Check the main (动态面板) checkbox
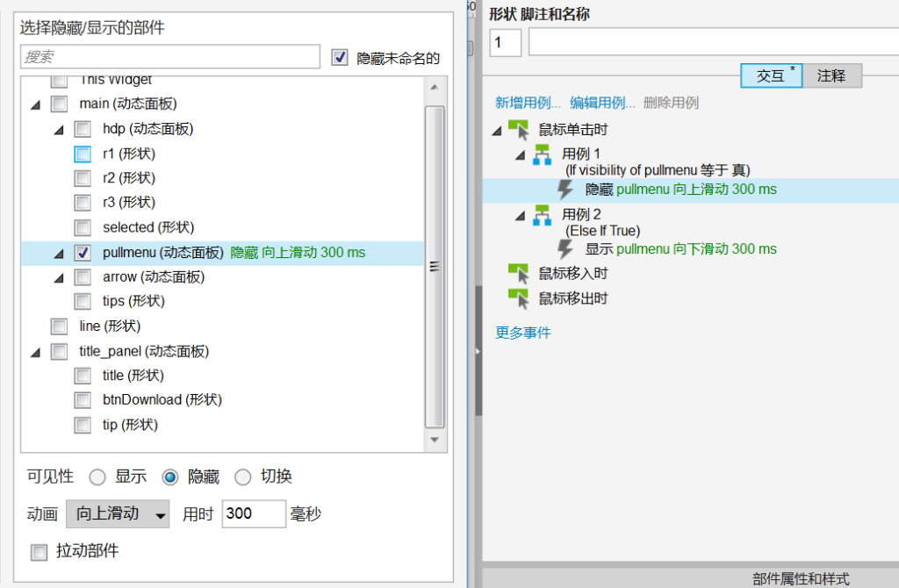899x588 pixels. pos(59,104)
